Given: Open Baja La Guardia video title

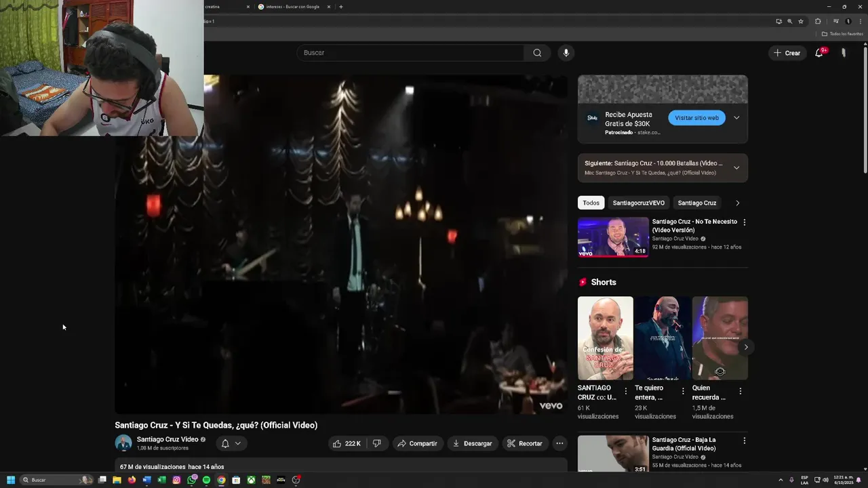Looking at the screenshot, I should (684, 444).
